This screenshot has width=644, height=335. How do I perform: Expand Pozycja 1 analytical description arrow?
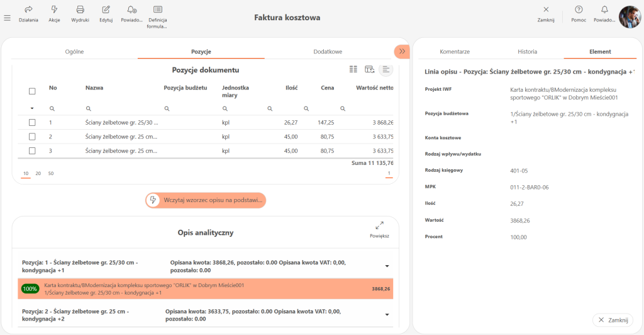(x=387, y=266)
